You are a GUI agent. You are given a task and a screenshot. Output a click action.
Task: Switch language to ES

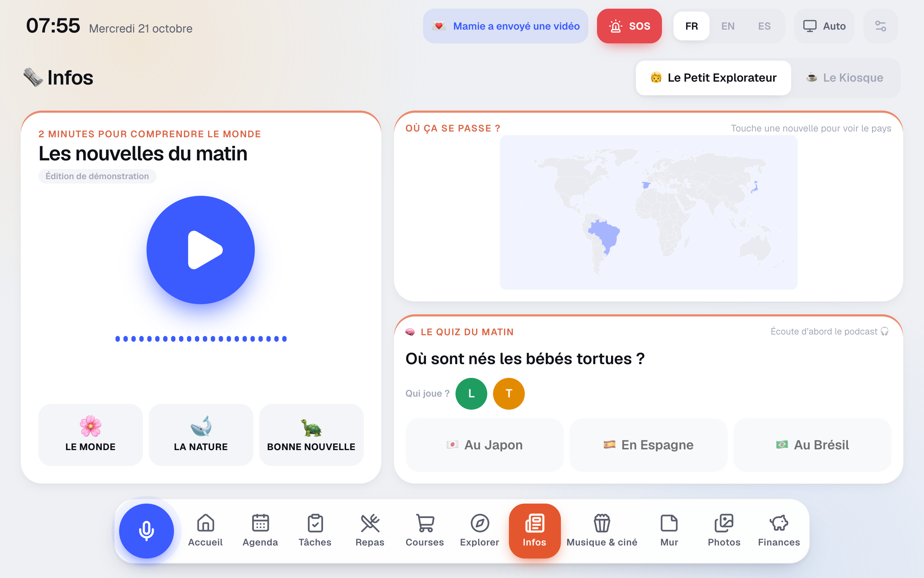pyautogui.click(x=764, y=26)
